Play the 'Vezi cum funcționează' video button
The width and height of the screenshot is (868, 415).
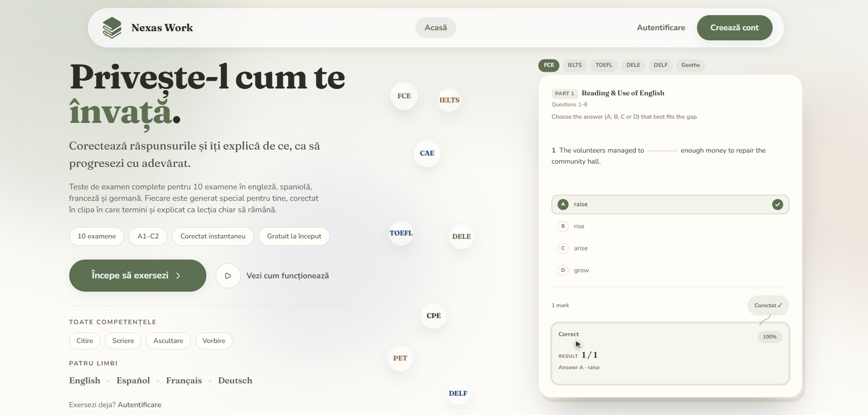pos(228,276)
